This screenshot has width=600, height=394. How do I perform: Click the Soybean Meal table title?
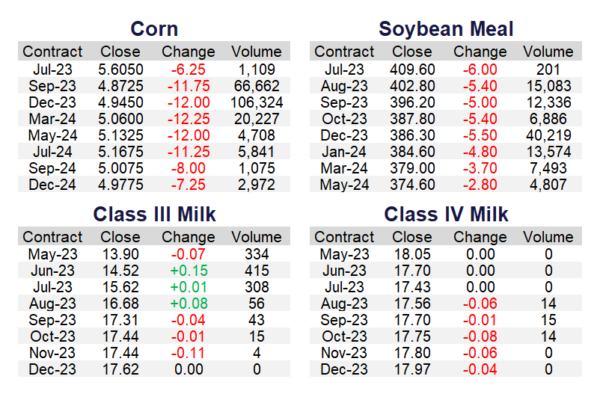tap(446, 29)
